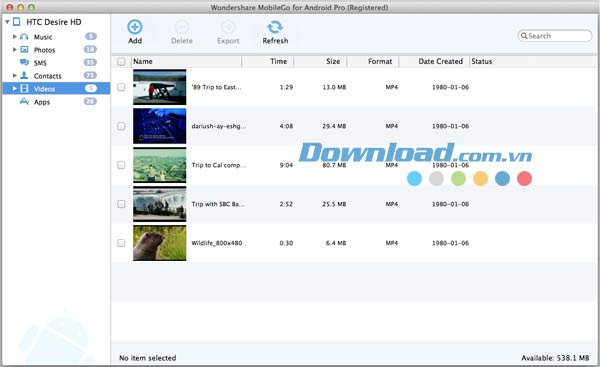Open Apps in the sidebar
The image size is (600, 367).
point(42,102)
